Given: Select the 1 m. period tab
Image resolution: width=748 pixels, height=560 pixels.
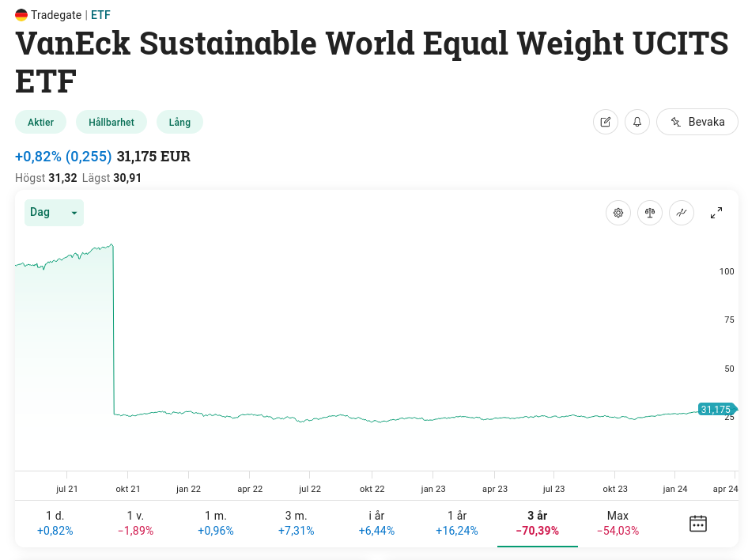Looking at the screenshot, I should [x=216, y=524].
